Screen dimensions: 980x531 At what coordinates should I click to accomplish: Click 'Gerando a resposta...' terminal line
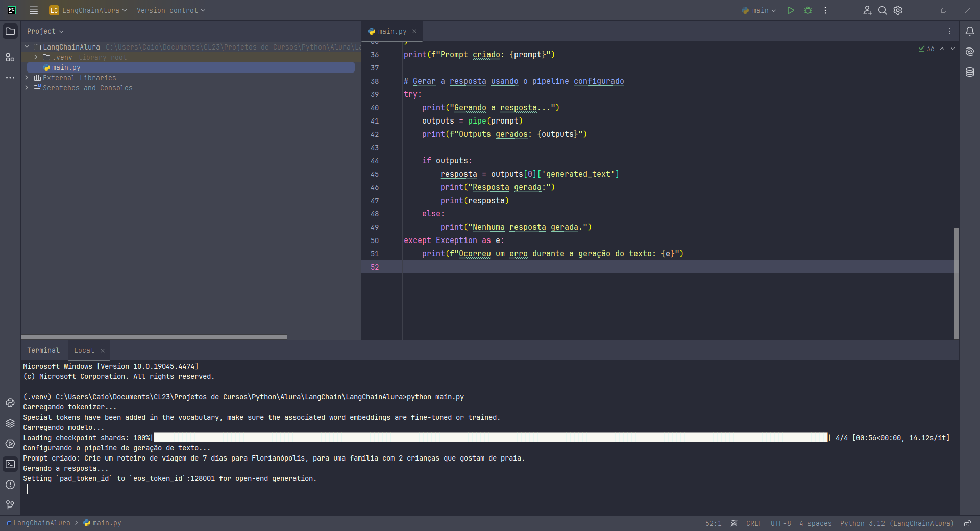tap(65, 468)
